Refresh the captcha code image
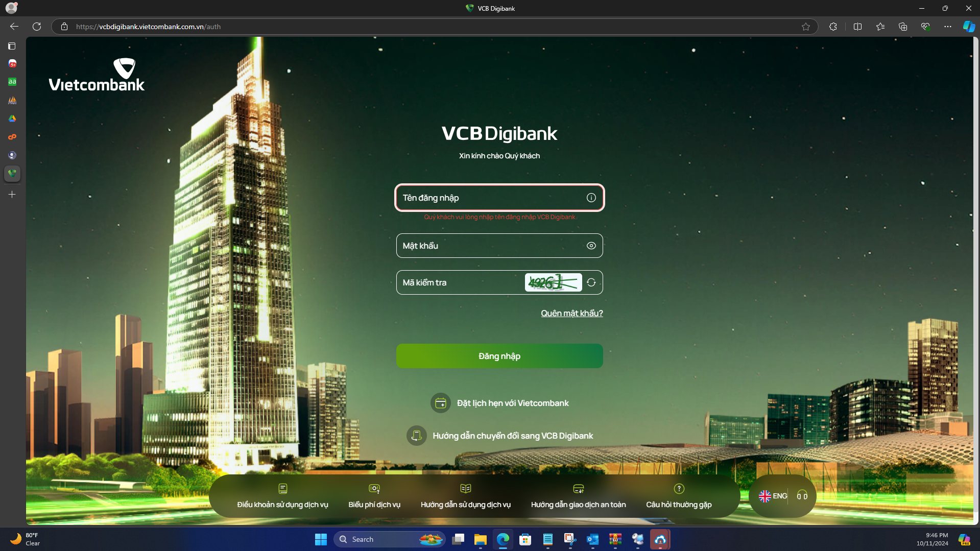Viewport: 980px width, 551px height. pyautogui.click(x=591, y=282)
